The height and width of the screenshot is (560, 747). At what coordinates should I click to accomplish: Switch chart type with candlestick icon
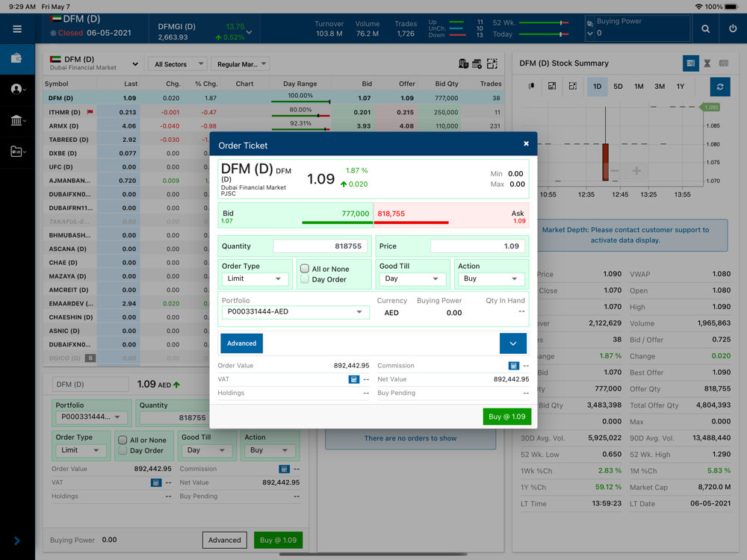[531, 86]
